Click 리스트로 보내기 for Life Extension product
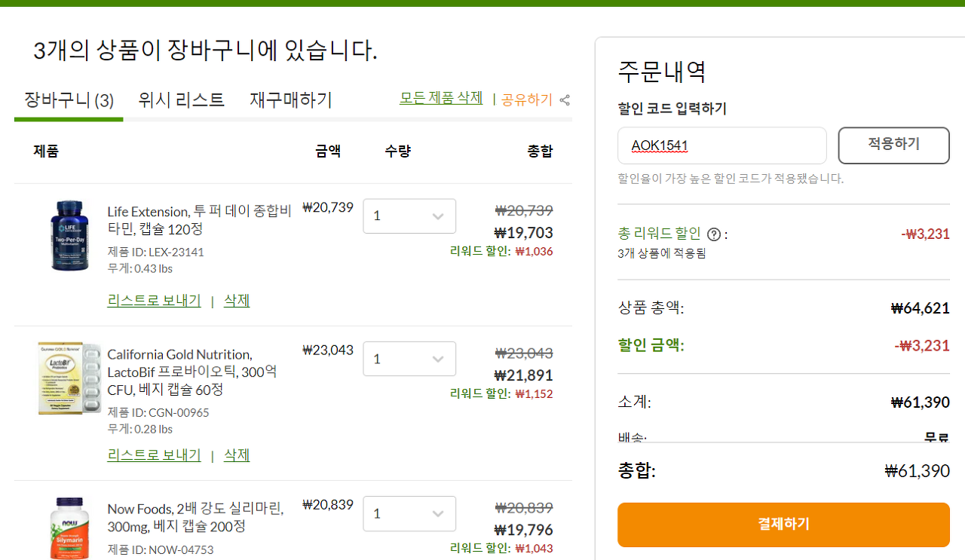The image size is (965, 560). 155,301
